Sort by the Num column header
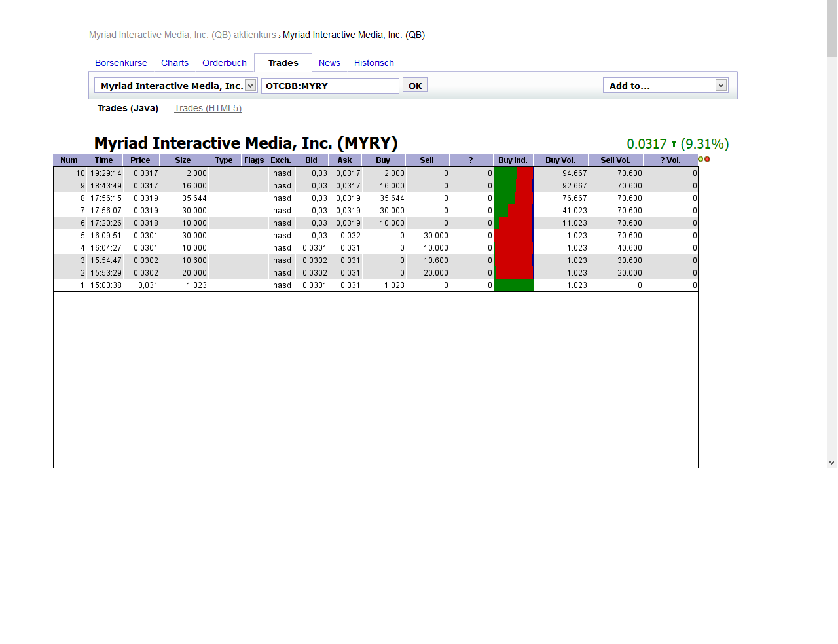This screenshot has height=644, width=838. (69, 160)
